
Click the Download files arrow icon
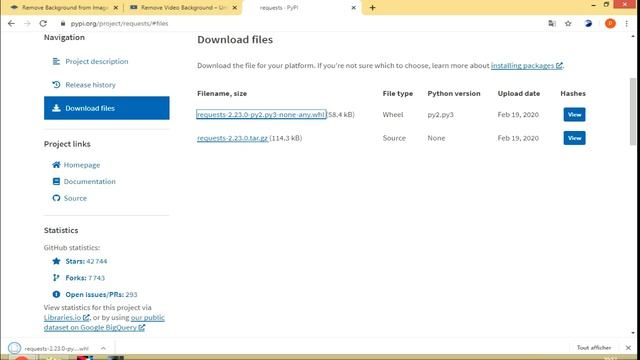tap(56, 108)
